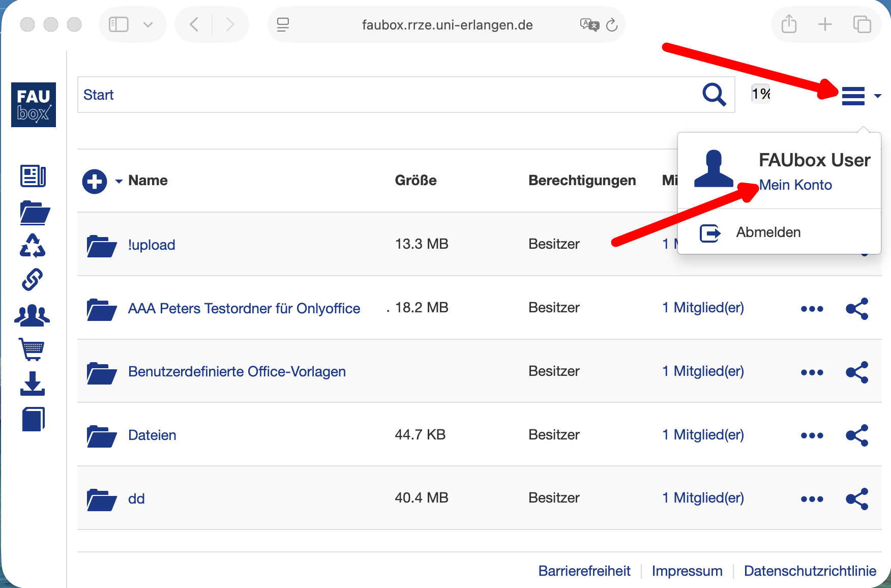891x588 pixels.
Task: Open the AAA Peters Testordner für Onlyoffice folder
Action: (x=244, y=308)
